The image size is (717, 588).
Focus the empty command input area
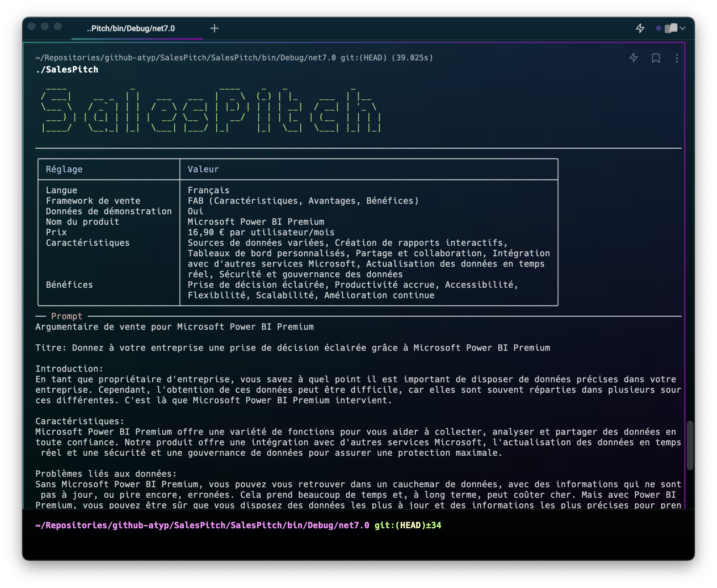[x=339, y=544]
